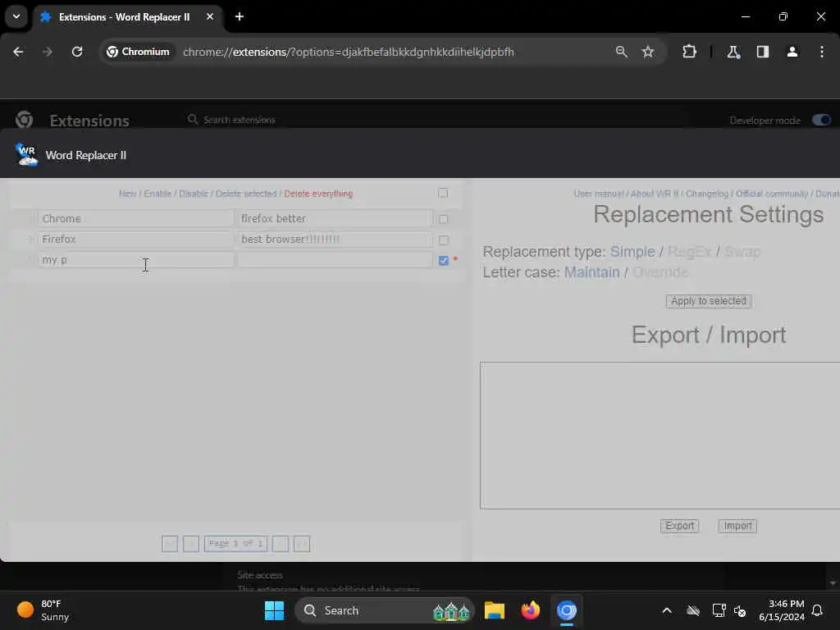Open the profile avatar menu
Screen dimensions: 840x630
[x=792, y=52]
